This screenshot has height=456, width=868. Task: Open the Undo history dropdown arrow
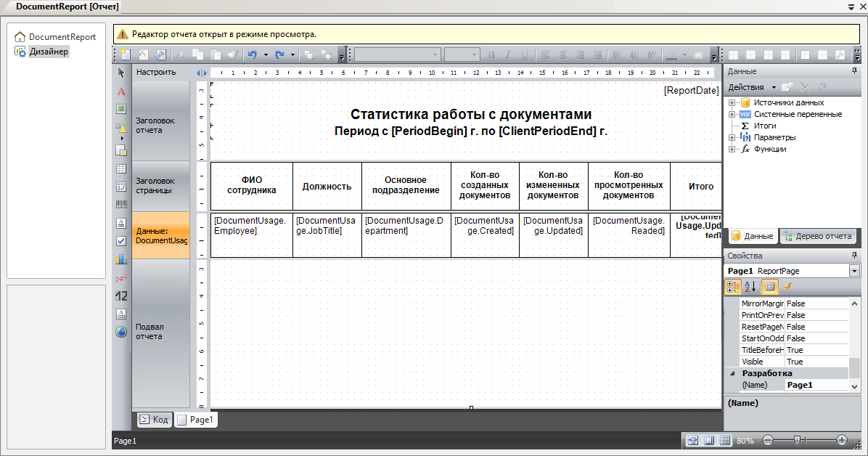coord(266,54)
